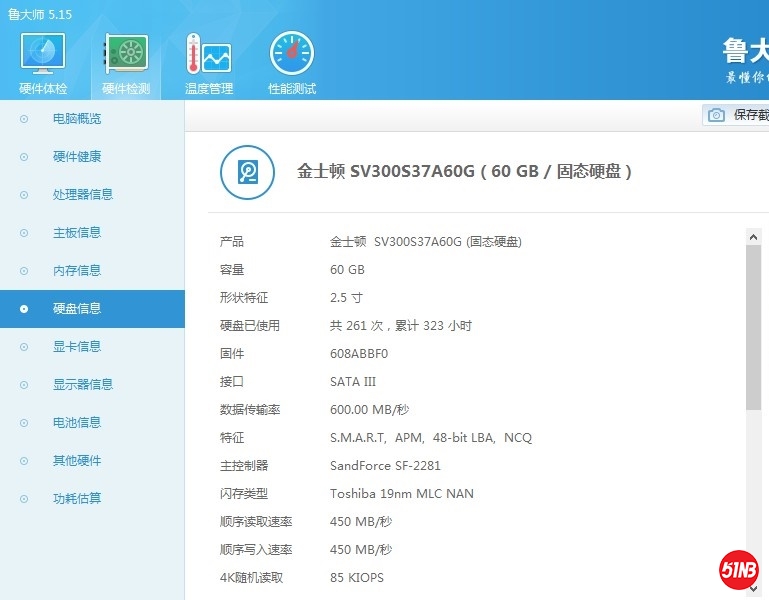Open 主板信息 motherboard info
The height and width of the screenshot is (600, 769).
pos(77,233)
